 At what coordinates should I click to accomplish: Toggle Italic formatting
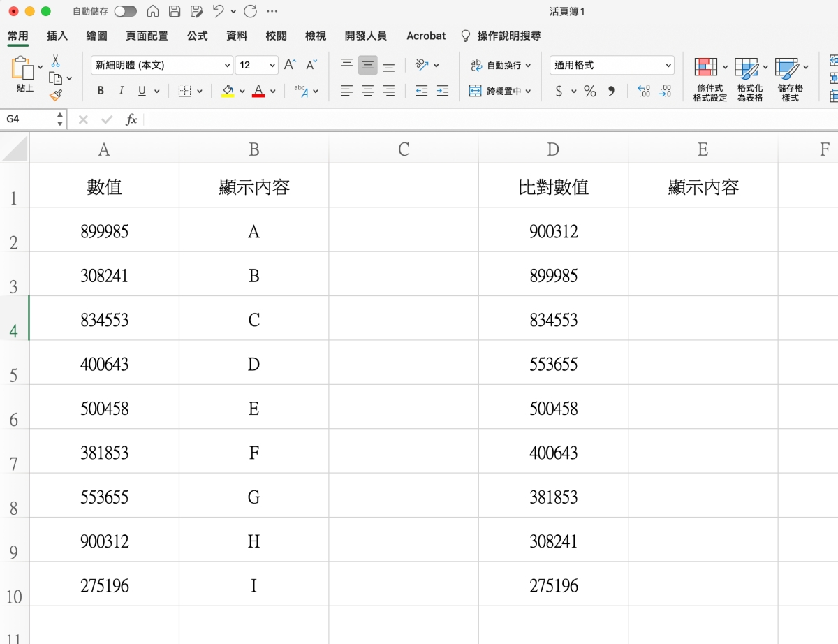coord(121,91)
